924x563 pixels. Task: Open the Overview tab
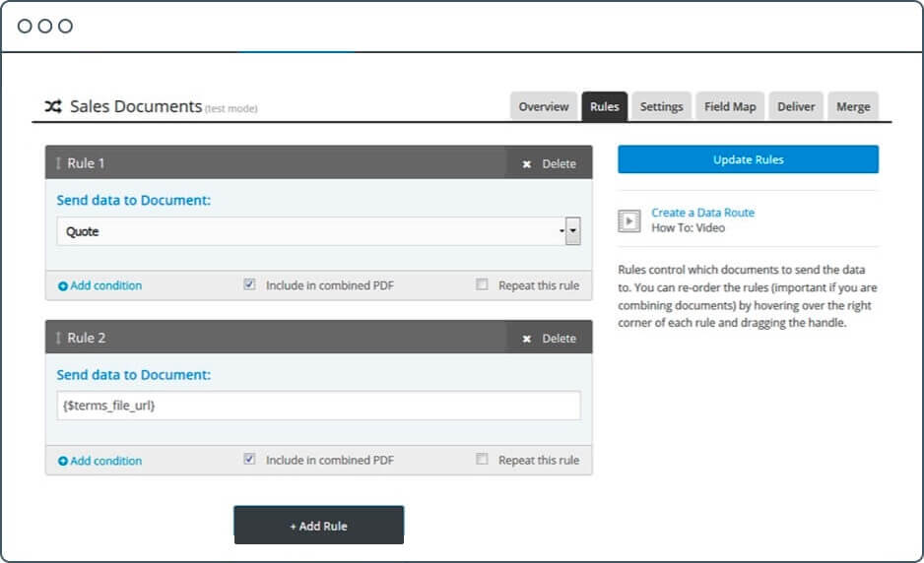(x=544, y=106)
